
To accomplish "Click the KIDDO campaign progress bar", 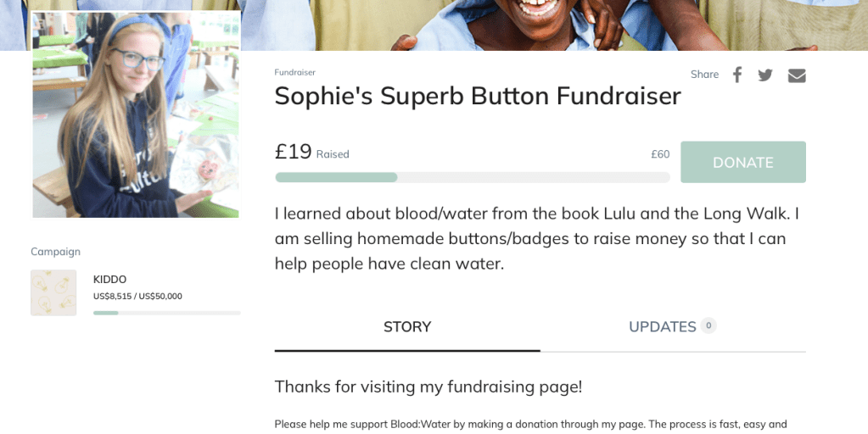I will tap(166, 313).
